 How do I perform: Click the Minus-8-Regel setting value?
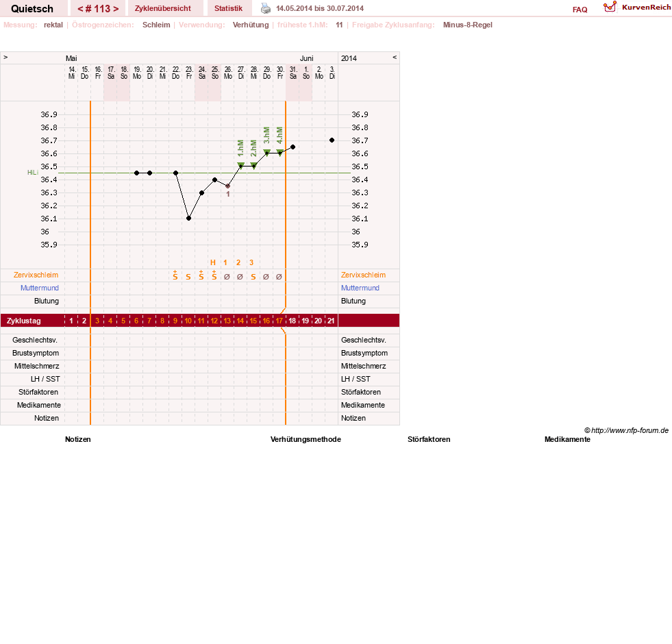[468, 25]
